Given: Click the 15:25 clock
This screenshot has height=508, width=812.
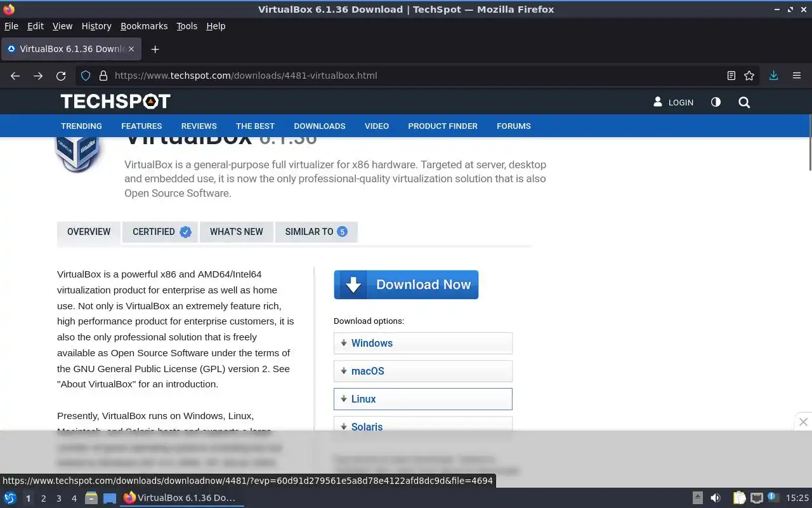Looking at the screenshot, I should coord(797,498).
